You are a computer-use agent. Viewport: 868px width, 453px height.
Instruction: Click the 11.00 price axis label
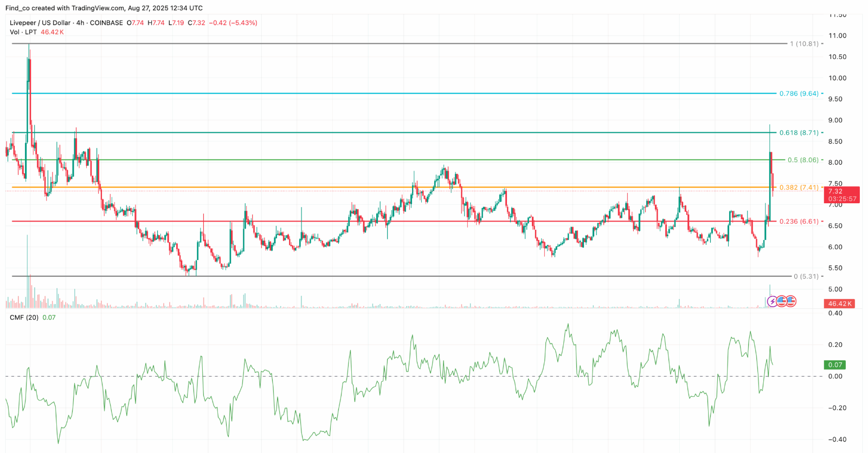837,36
